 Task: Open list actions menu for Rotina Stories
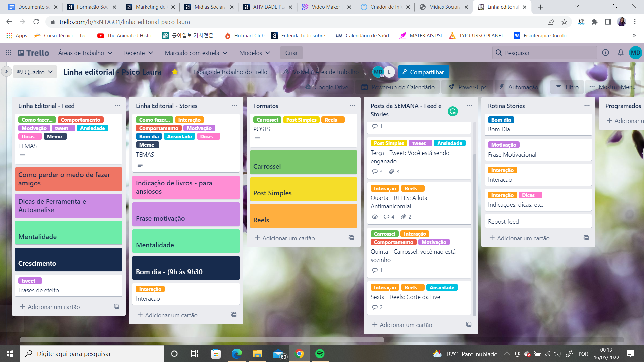pyautogui.click(x=587, y=105)
